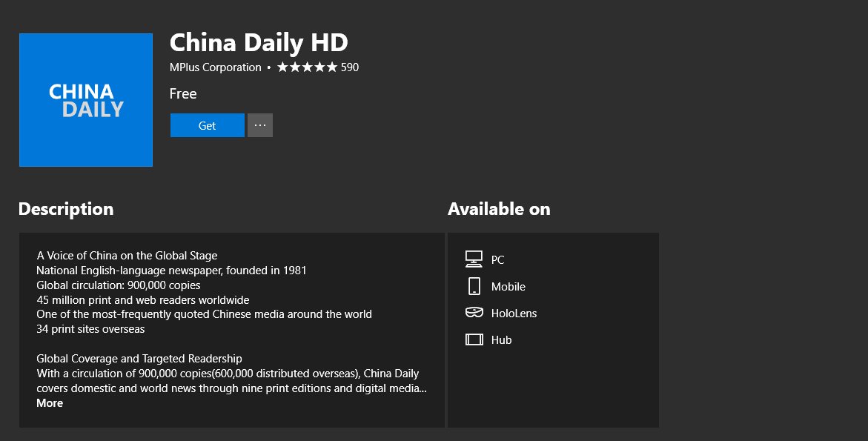Open the five-star rating reviews
Image resolution: width=868 pixels, height=441 pixels.
(307, 67)
